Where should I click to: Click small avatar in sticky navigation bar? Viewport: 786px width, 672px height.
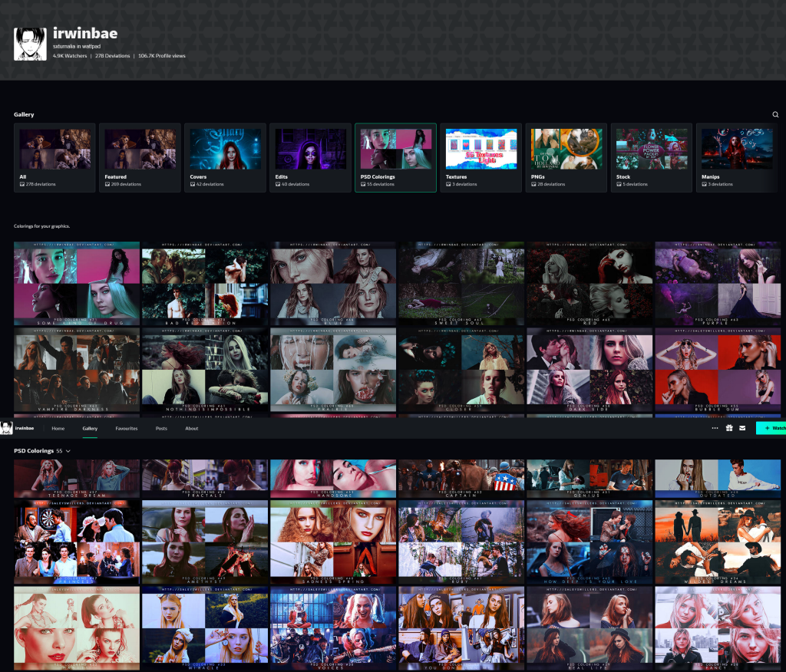(x=7, y=428)
